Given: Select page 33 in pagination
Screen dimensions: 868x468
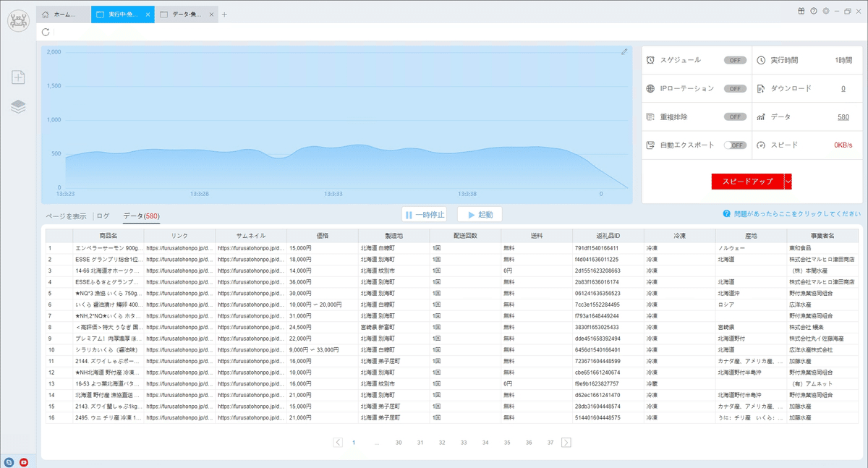Looking at the screenshot, I should point(464,442).
